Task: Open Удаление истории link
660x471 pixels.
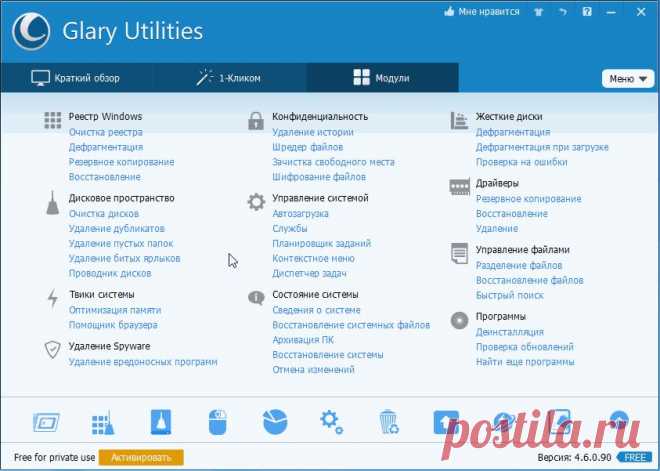Action: [x=313, y=132]
